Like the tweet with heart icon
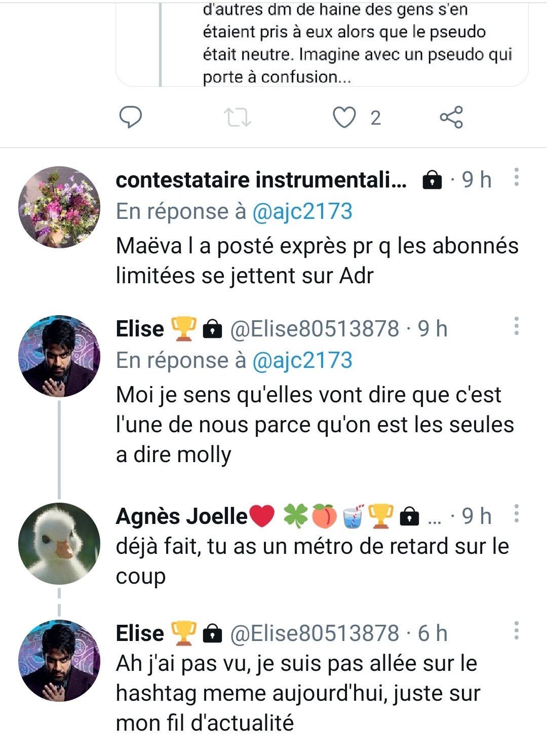Screen dimensions: 547x756 coord(344,117)
